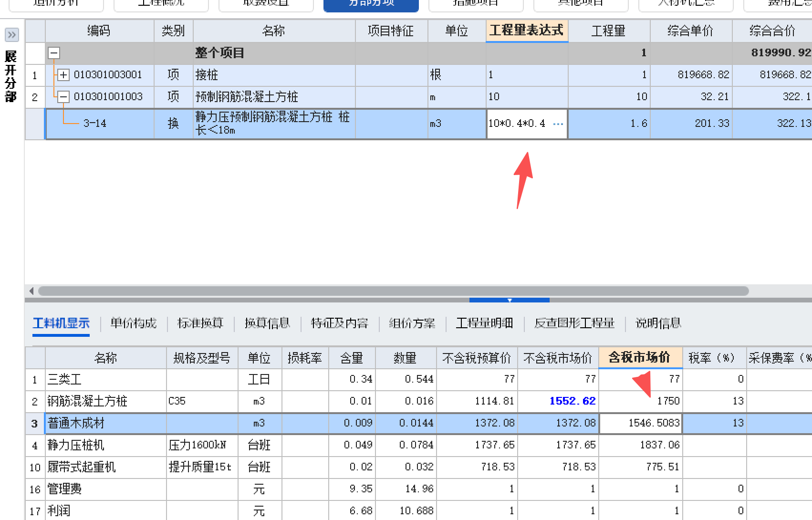Collapse the 010301001003 item node

[63, 97]
